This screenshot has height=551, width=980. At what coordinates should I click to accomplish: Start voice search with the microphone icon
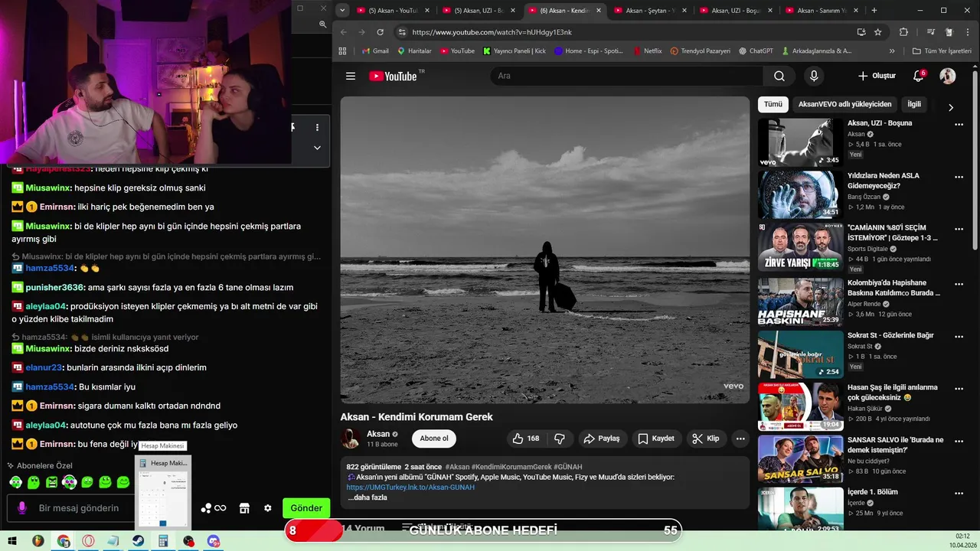click(814, 76)
